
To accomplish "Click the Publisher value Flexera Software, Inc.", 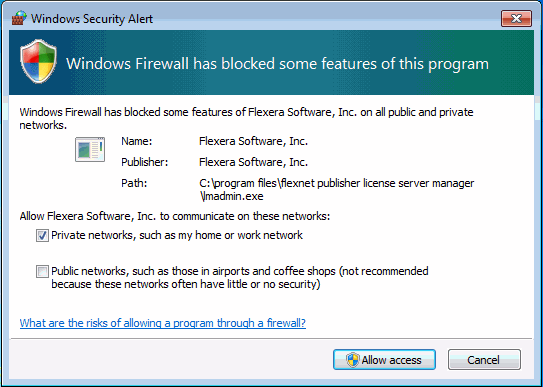I will coord(253,162).
